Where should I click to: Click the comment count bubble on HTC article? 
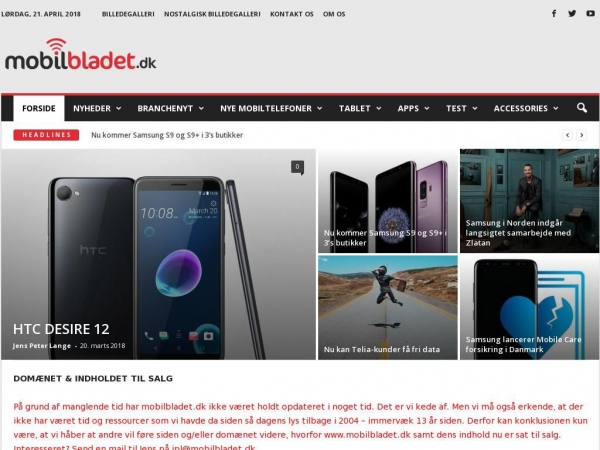[x=297, y=167]
